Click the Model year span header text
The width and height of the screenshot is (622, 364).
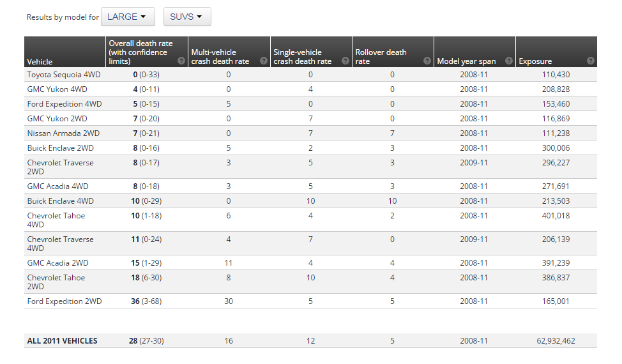[x=466, y=62]
